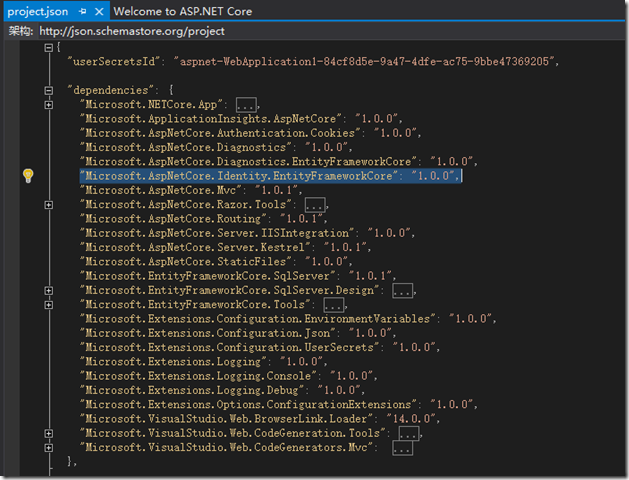The image size is (629, 480).
Task: Click the Microsoft.AspNetCore.StaticFiles line
Action: point(215,262)
